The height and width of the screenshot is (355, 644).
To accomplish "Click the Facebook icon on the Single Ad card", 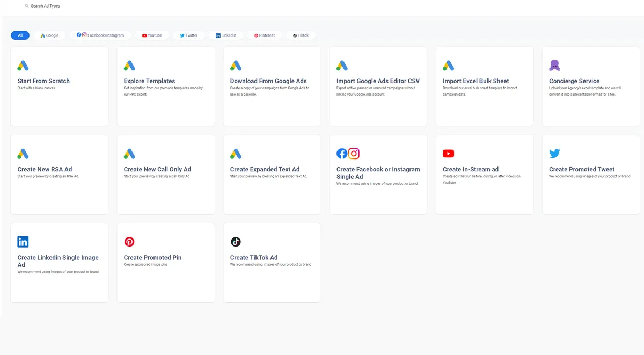I will [x=342, y=154].
